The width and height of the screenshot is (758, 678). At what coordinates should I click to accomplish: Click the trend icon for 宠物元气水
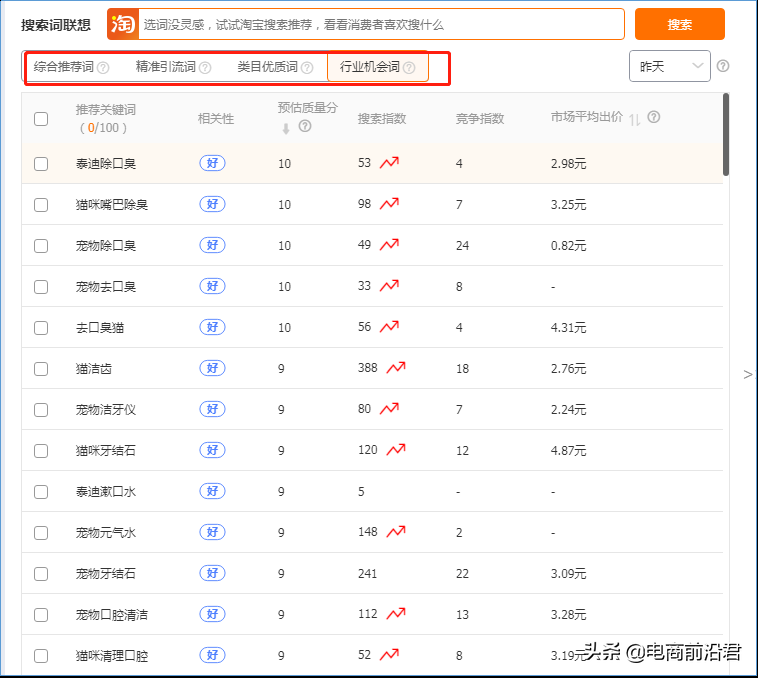396,532
